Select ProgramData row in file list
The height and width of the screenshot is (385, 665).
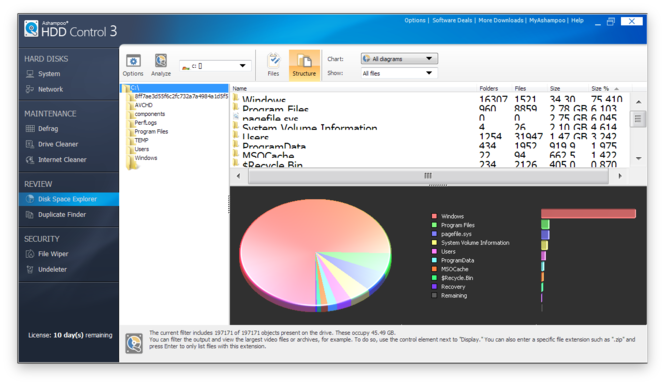430,146
